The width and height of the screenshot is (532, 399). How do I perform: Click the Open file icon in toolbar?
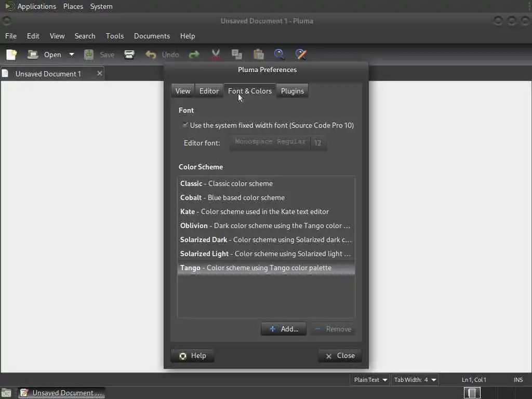33,55
